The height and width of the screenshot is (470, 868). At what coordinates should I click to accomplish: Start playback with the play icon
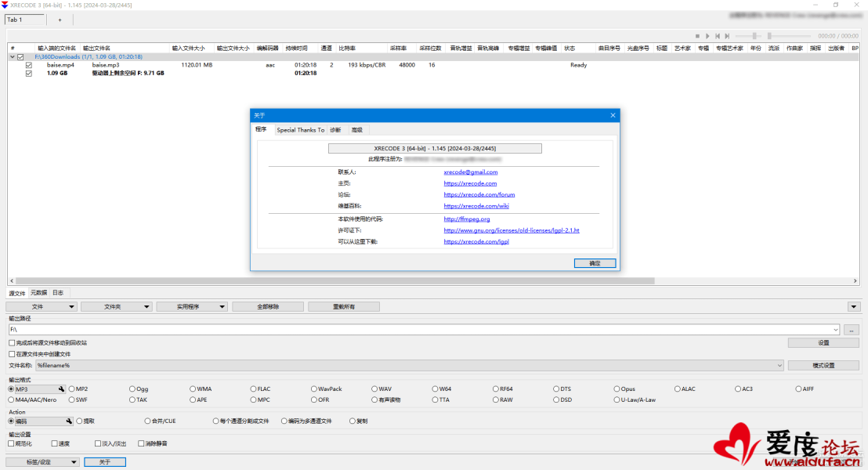click(707, 36)
